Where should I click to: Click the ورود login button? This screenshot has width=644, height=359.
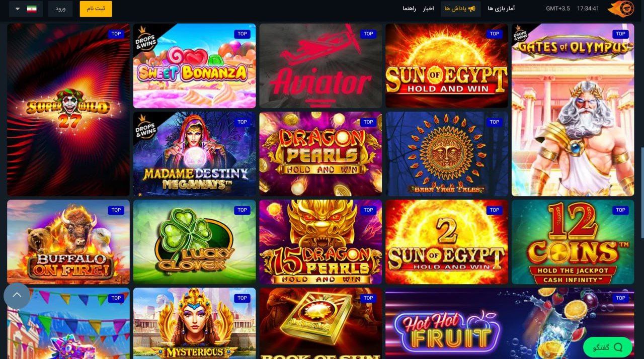pos(60,9)
